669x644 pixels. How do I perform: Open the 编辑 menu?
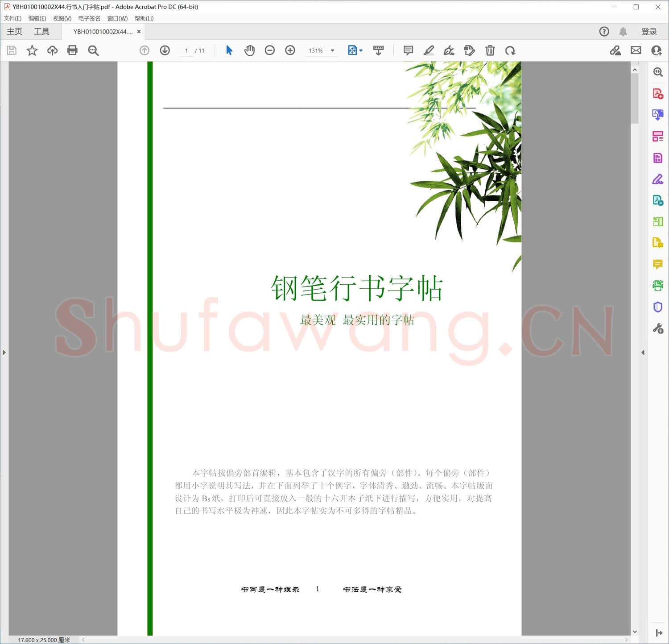[37, 18]
